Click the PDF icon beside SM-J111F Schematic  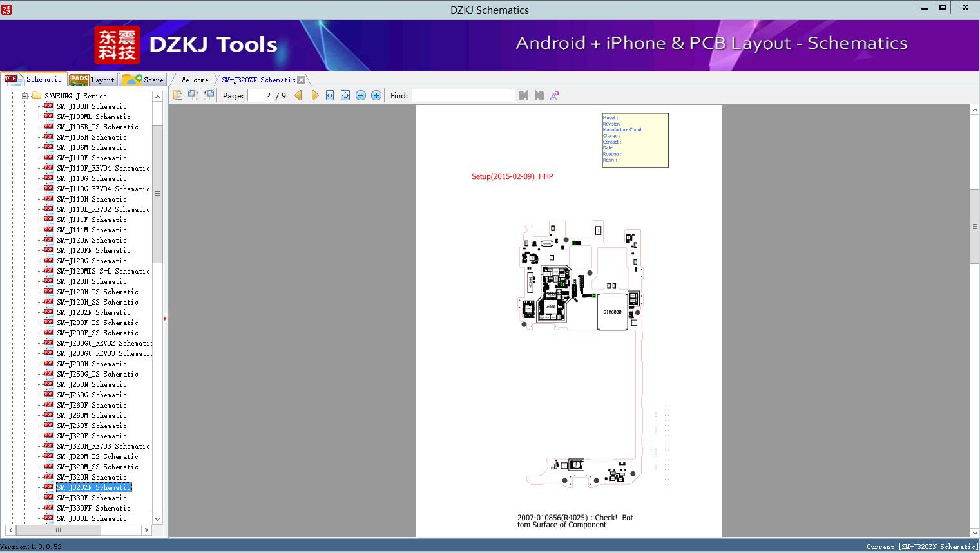coord(48,220)
